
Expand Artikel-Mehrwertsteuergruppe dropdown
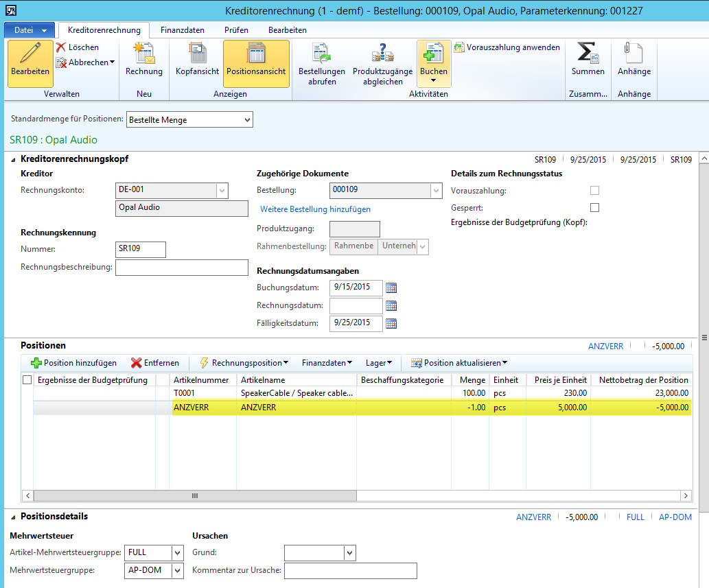click(178, 552)
